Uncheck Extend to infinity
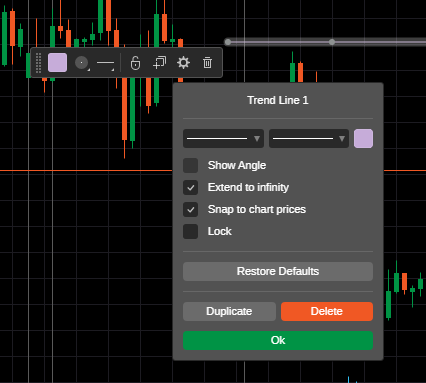This screenshot has height=383, width=426. 190,187
